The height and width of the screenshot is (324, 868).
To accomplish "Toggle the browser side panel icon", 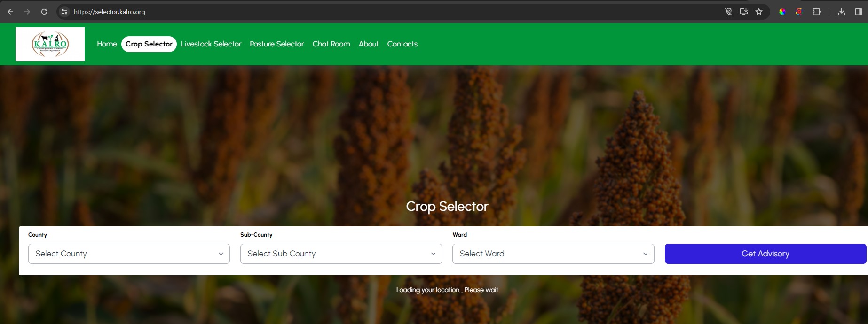I will (858, 12).
